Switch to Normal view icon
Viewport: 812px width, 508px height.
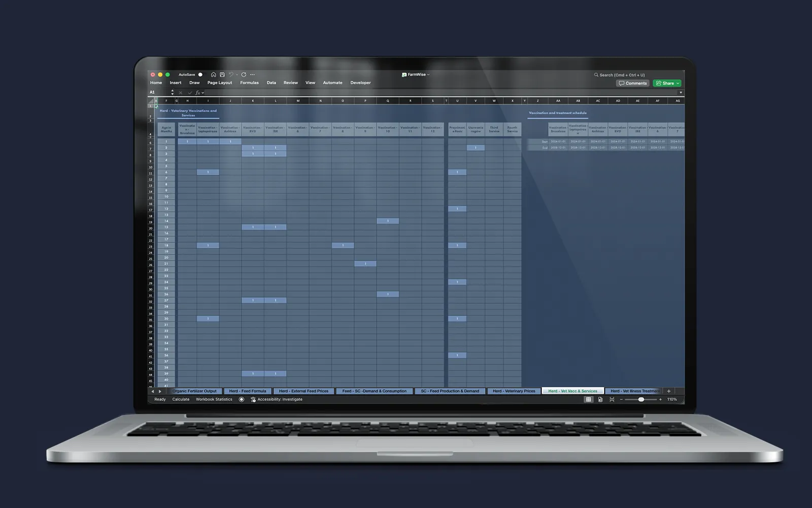pyautogui.click(x=589, y=399)
